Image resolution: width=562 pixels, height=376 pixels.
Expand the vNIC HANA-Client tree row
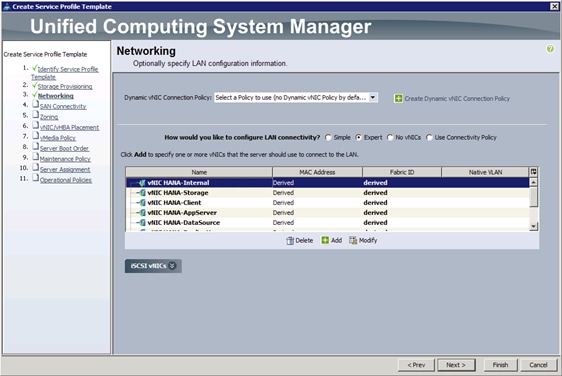point(138,203)
